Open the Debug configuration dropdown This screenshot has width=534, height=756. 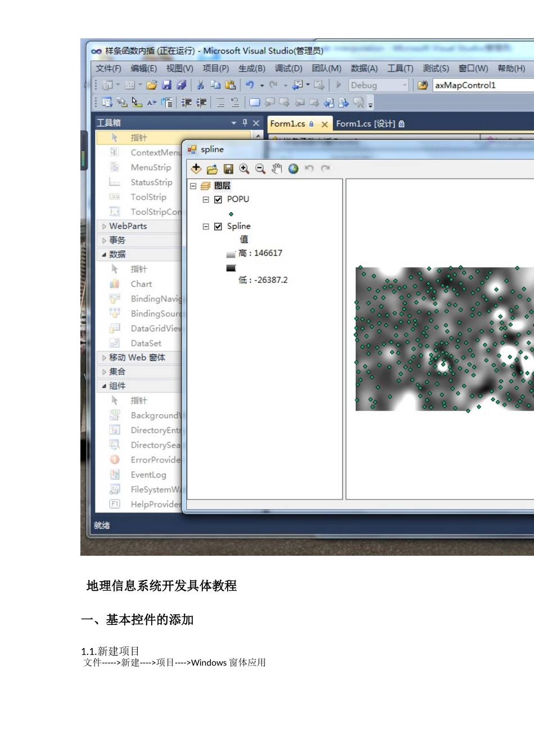coord(405,85)
